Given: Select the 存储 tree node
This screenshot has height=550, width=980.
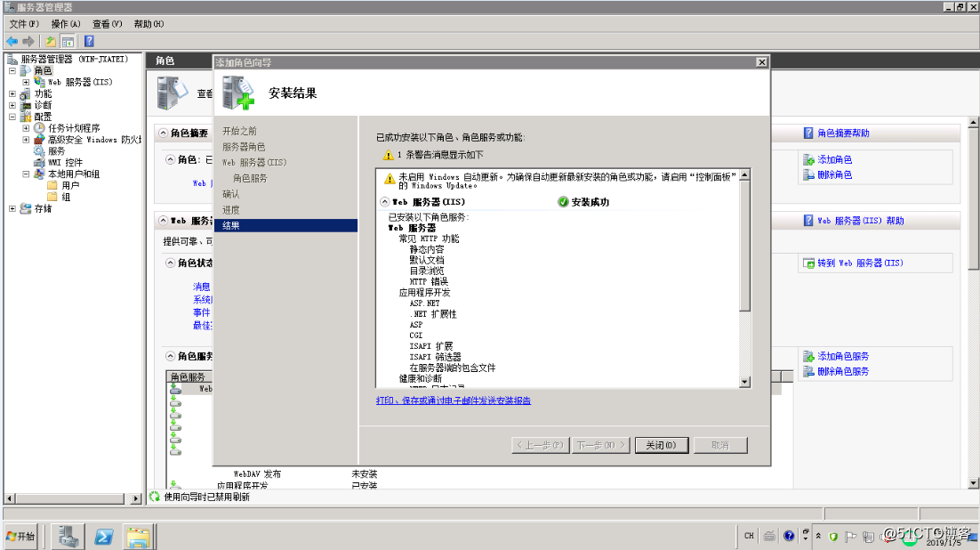Looking at the screenshot, I should point(43,208).
